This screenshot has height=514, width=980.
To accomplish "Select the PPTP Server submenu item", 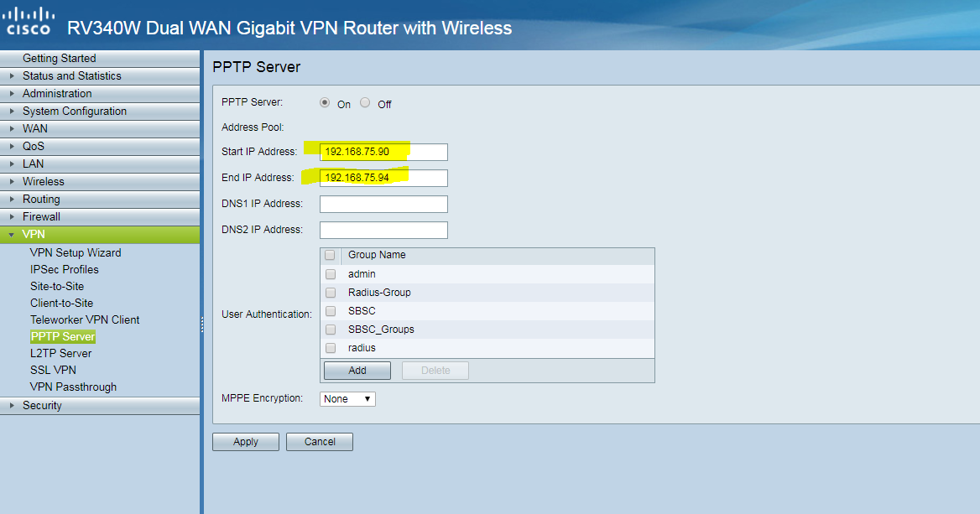I will 63,336.
